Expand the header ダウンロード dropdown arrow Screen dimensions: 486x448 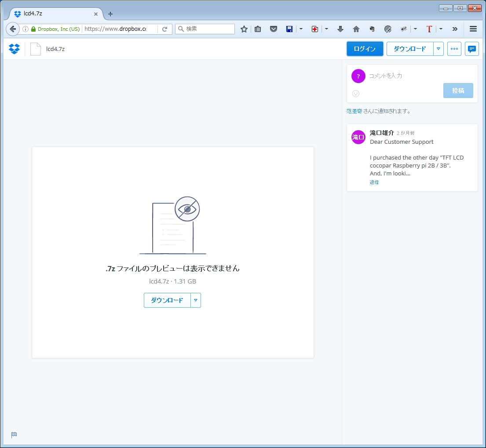438,49
